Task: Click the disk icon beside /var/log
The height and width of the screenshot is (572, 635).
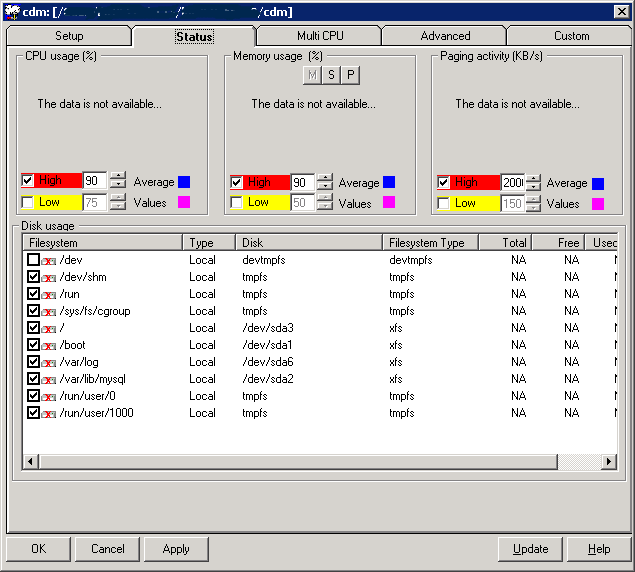Action: pyautogui.click(x=48, y=362)
